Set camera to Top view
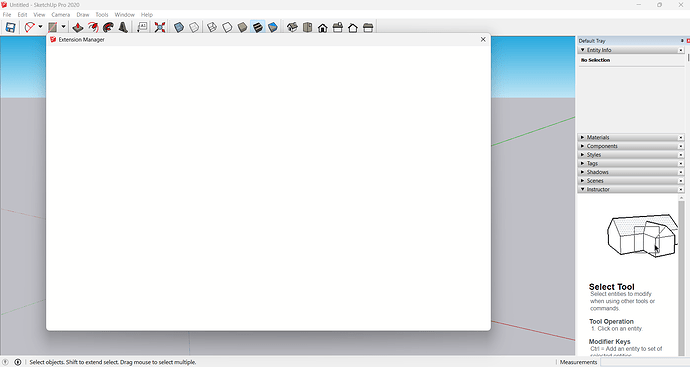 tap(308, 27)
